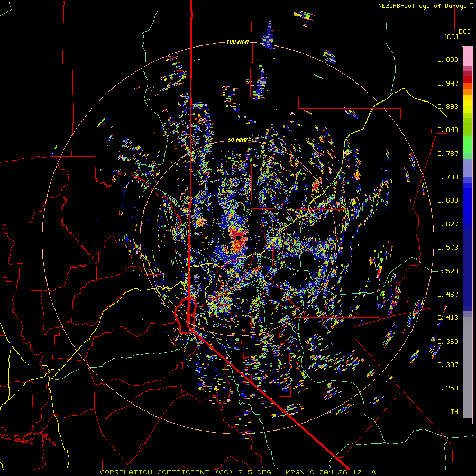The height and width of the screenshot is (476, 476).
Task: Click the [CC] color scale unit label
Action: tap(451, 36)
